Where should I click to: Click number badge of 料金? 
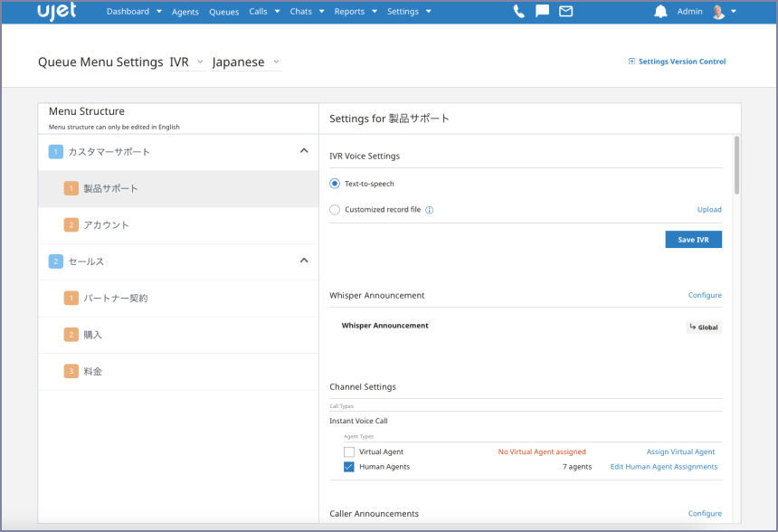pyautogui.click(x=71, y=371)
